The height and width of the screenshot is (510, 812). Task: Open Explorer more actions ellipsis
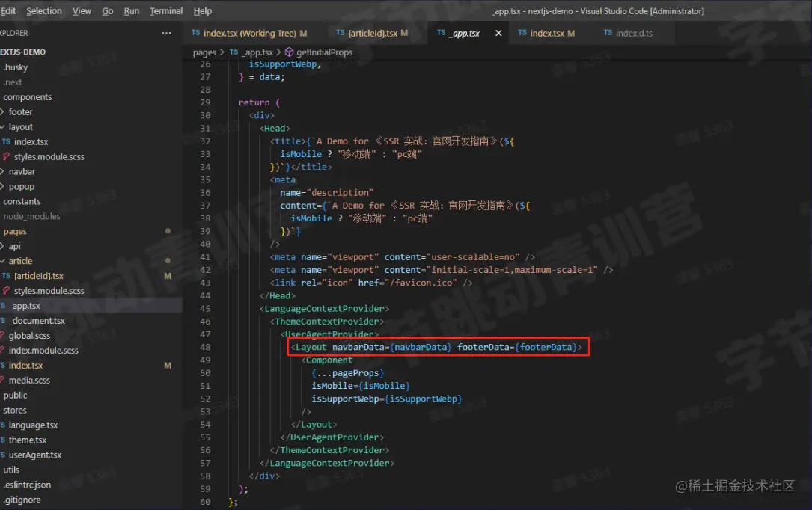(x=166, y=33)
